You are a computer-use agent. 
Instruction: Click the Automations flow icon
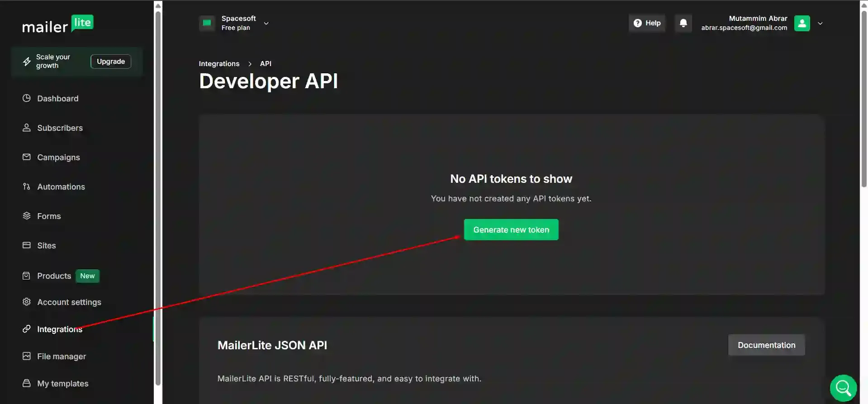point(27,186)
